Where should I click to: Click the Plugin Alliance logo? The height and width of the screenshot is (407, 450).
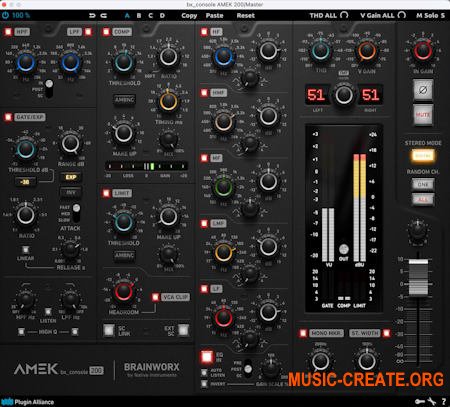28,402
